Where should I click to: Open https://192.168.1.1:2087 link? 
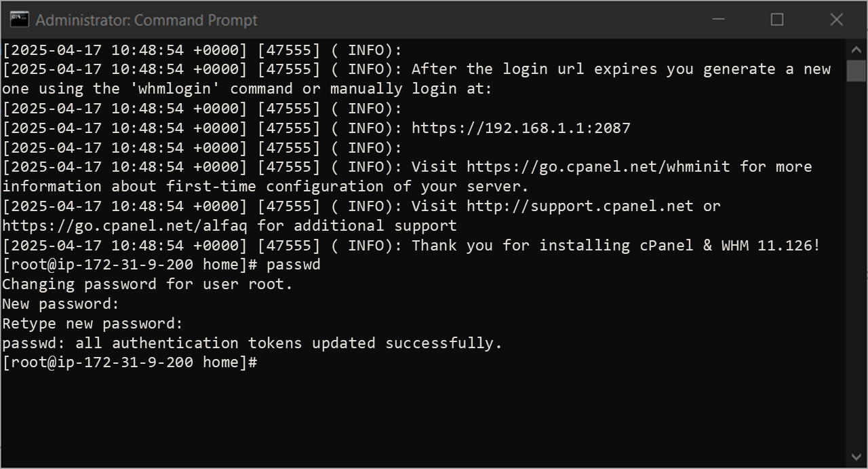coord(519,128)
